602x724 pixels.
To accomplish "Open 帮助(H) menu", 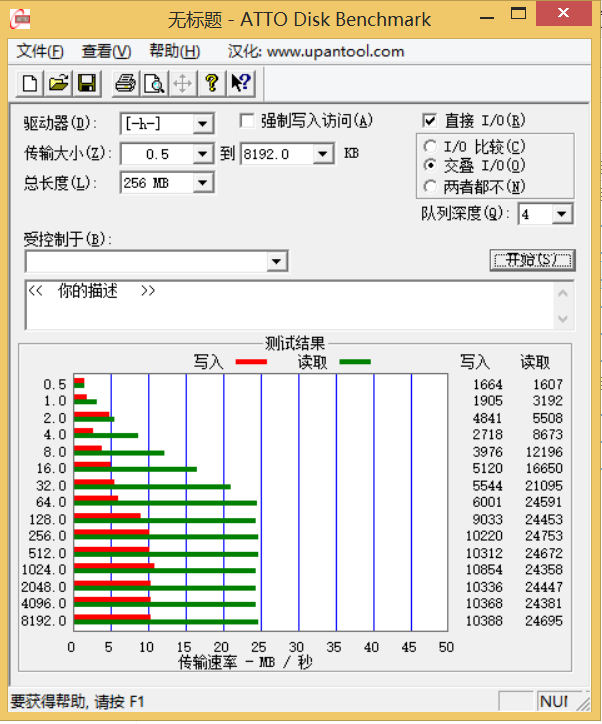I will coord(175,51).
